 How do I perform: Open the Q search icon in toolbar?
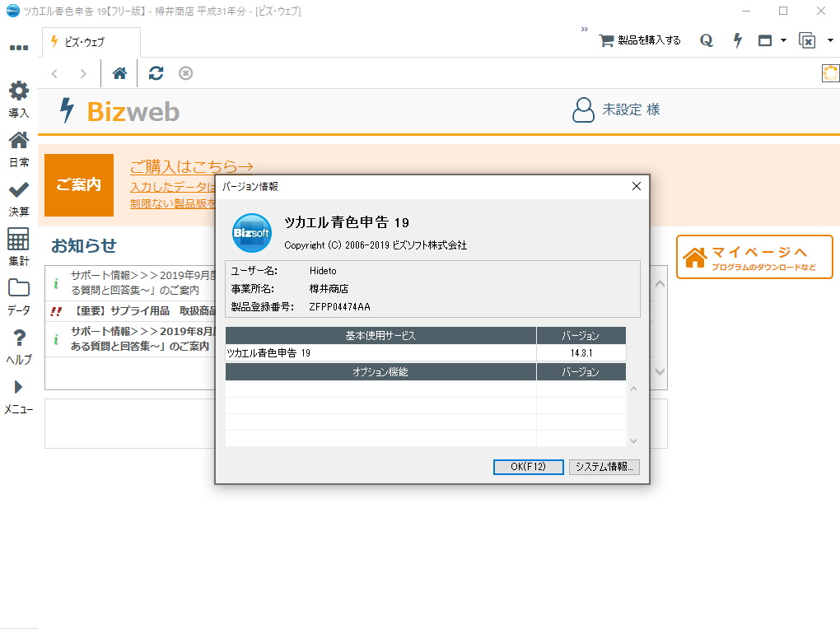(707, 40)
